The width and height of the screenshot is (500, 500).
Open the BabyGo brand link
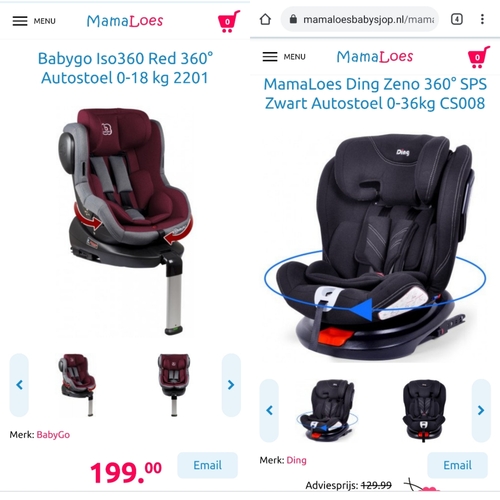click(x=53, y=435)
